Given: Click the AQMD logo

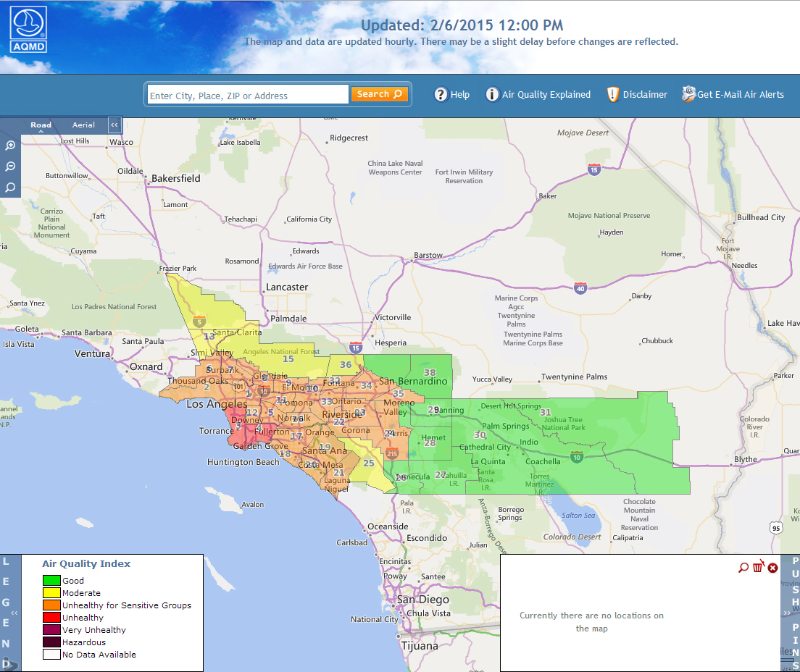Looking at the screenshot, I should click(x=29, y=30).
